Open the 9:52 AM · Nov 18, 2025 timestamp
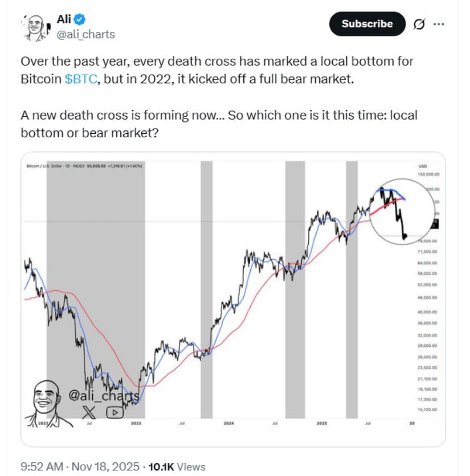This screenshot has height=476, width=470. click(80, 467)
